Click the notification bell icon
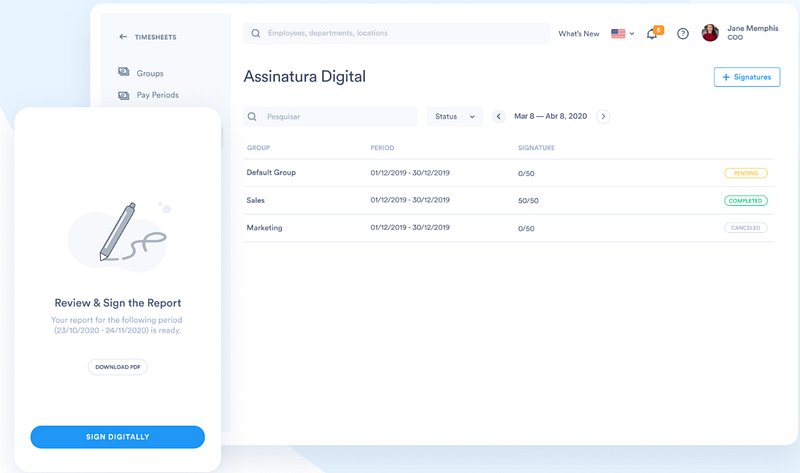The image size is (800, 473). [652, 34]
